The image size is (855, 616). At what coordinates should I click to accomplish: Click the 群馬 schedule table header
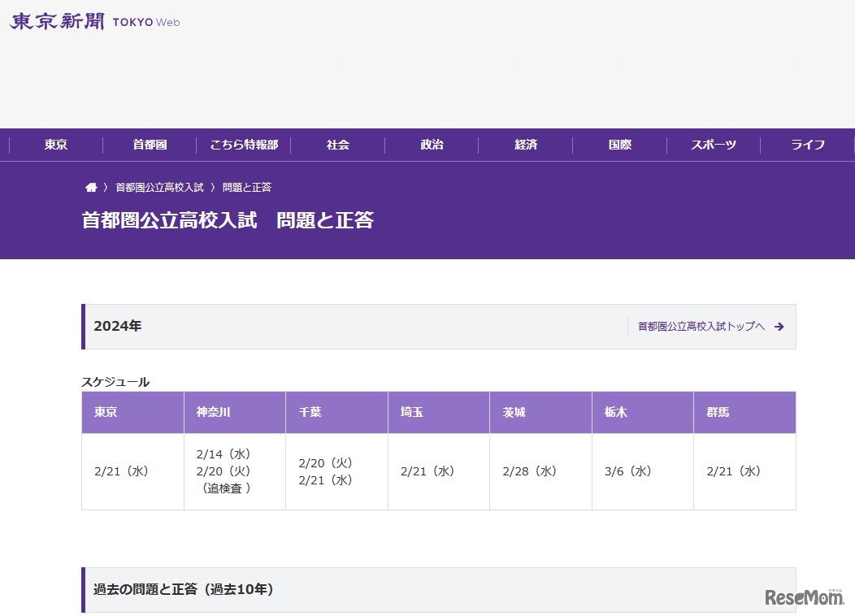click(x=744, y=412)
